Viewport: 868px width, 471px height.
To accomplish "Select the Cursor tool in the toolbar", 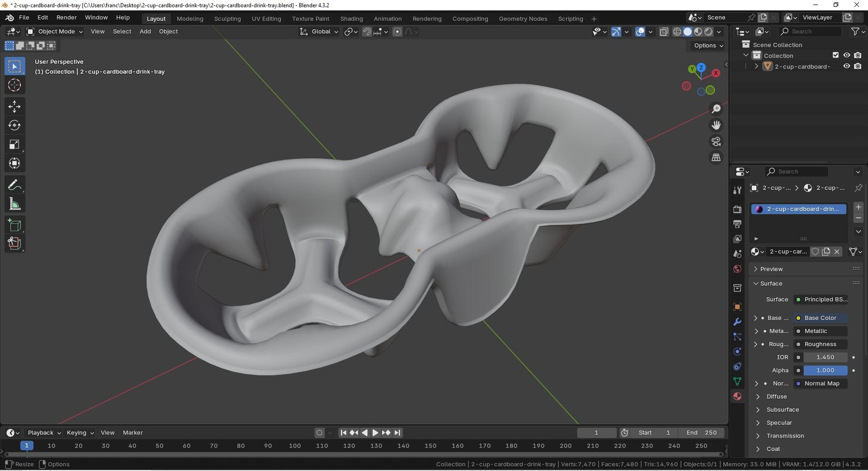I will (14, 85).
